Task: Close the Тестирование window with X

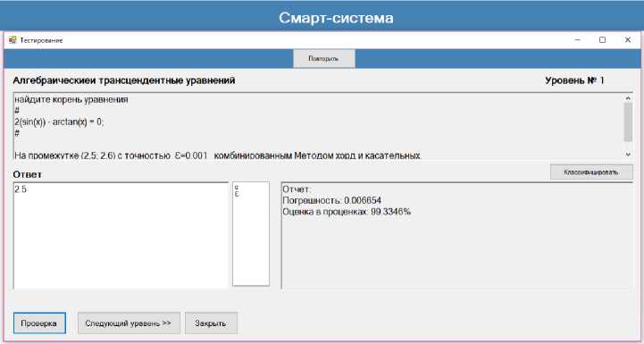Action: (x=628, y=40)
